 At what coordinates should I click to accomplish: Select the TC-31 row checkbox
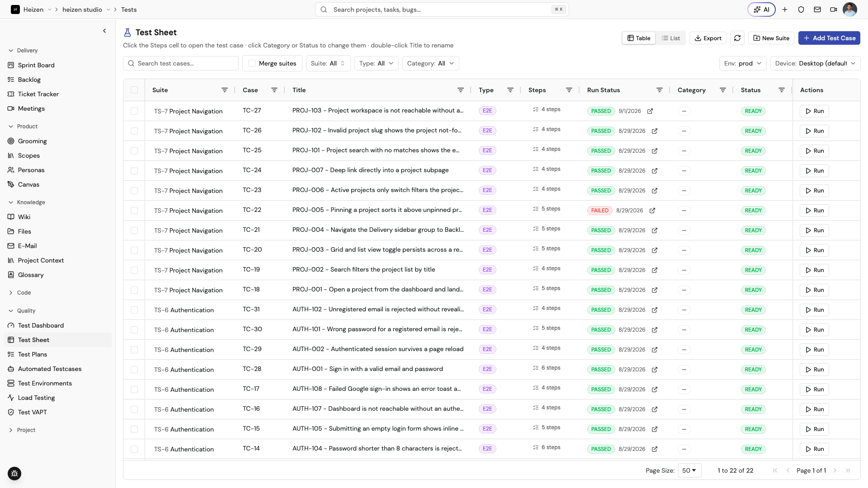point(134,310)
